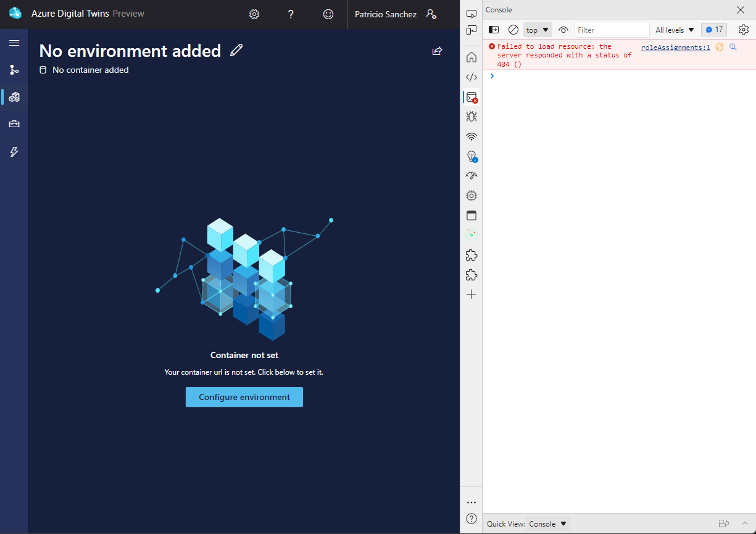The width and height of the screenshot is (756, 534).
Task: Click the Configure environment button
Action: coord(244,397)
